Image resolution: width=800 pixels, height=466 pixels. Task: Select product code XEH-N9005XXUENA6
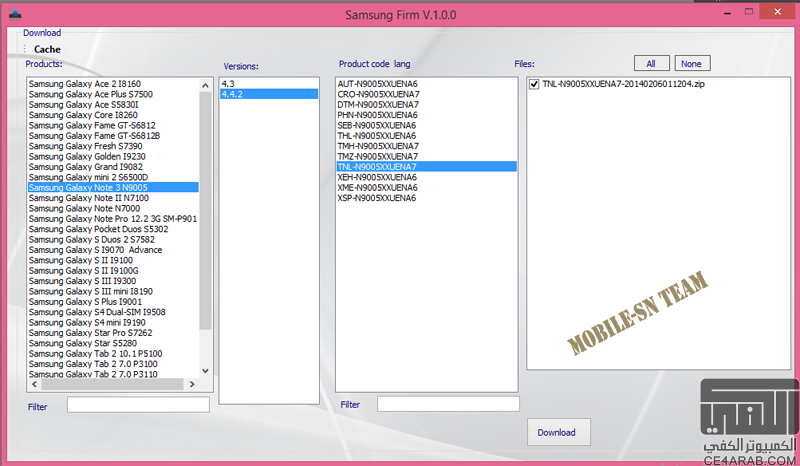(427, 177)
